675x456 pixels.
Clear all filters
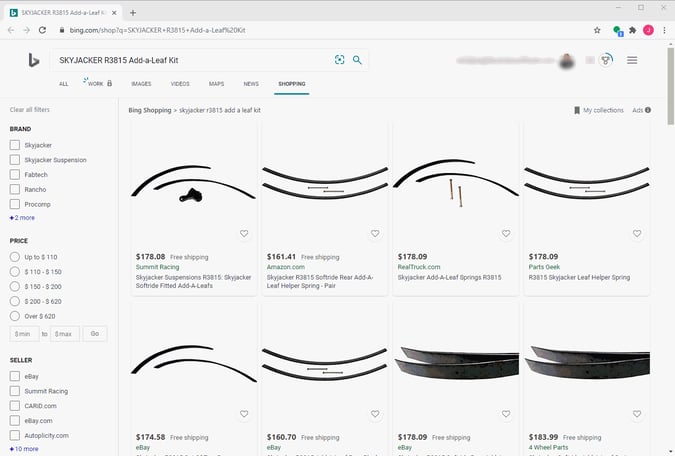[x=30, y=110]
